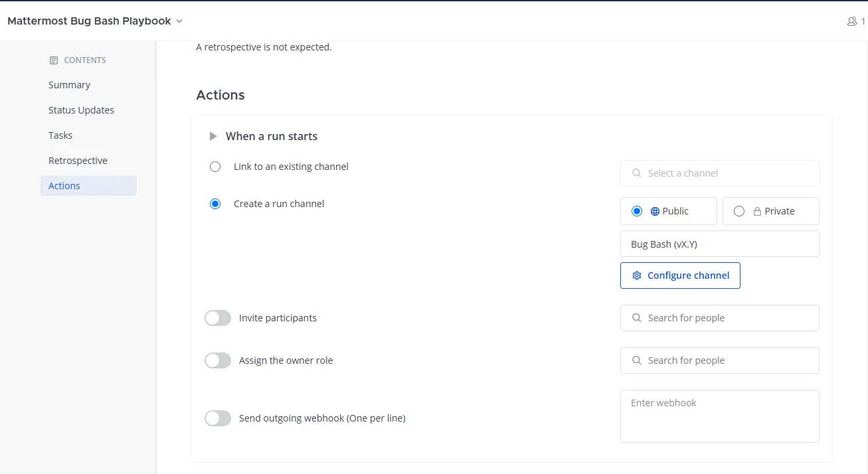Click the Configure channel button

(680, 276)
